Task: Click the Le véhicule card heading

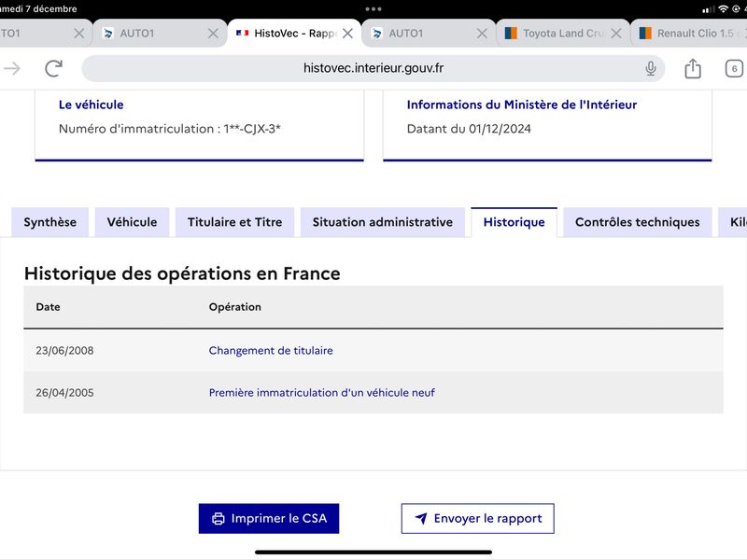Action: [91, 105]
